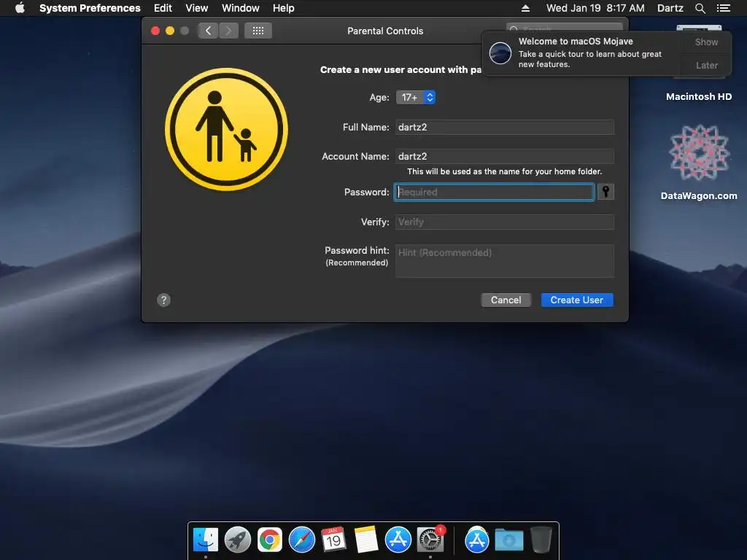Open the Window menu
Screen dimensions: 747x560
click(x=240, y=8)
